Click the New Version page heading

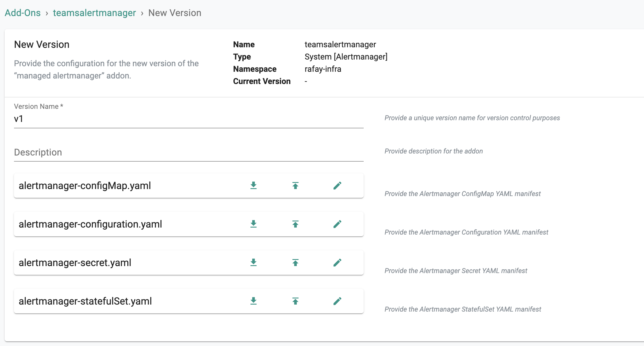(x=42, y=45)
